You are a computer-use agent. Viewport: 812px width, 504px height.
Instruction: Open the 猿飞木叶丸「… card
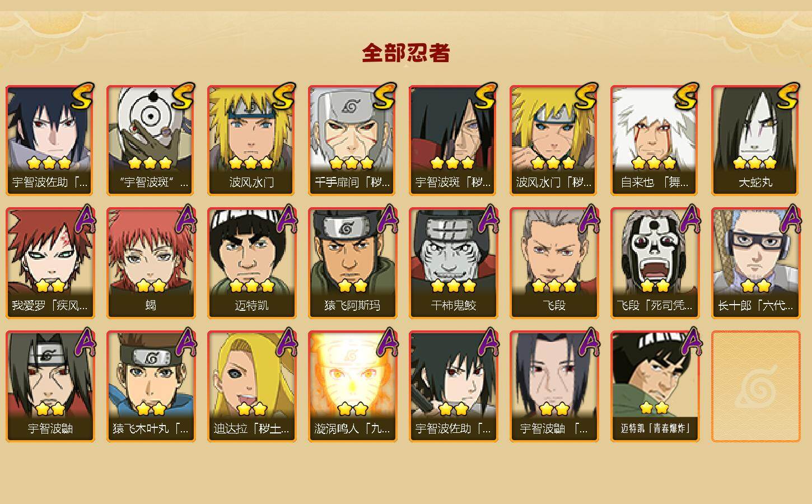[x=151, y=387]
